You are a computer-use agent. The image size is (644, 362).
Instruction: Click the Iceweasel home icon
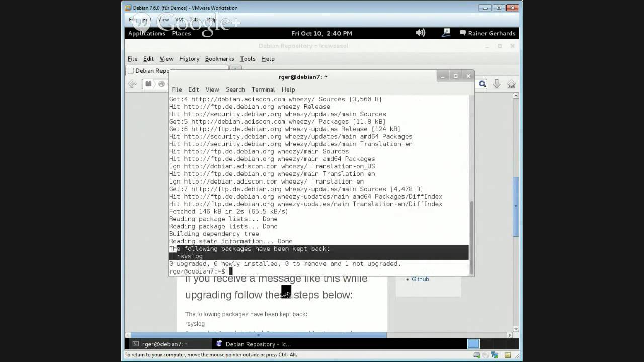point(511,84)
